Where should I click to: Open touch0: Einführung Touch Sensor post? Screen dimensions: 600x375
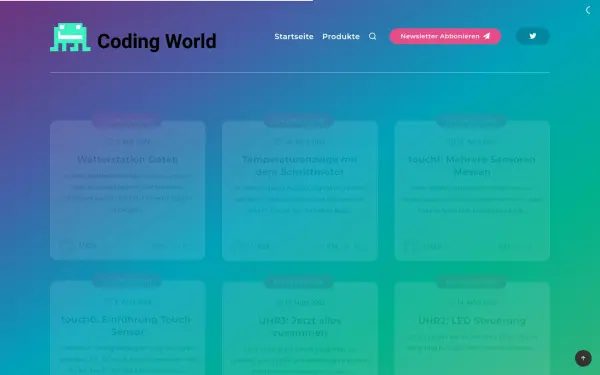tap(126, 326)
